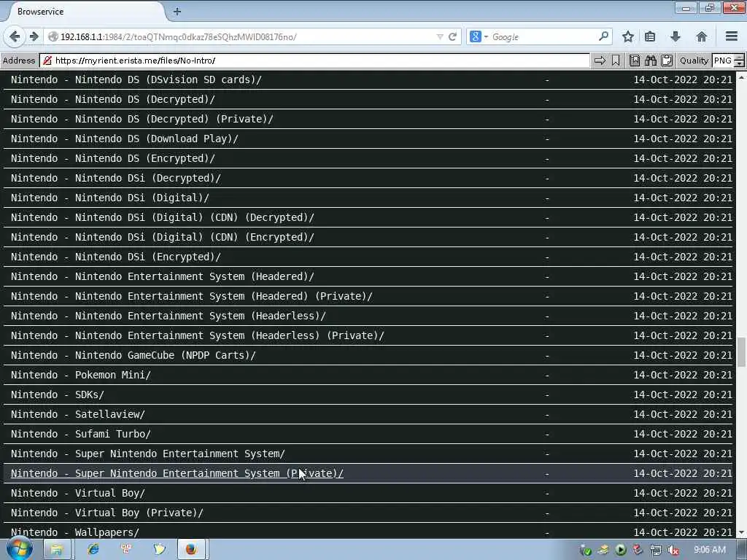Go to the Firefox home page icon
Image resolution: width=747 pixels, height=560 pixels.
coord(701,36)
